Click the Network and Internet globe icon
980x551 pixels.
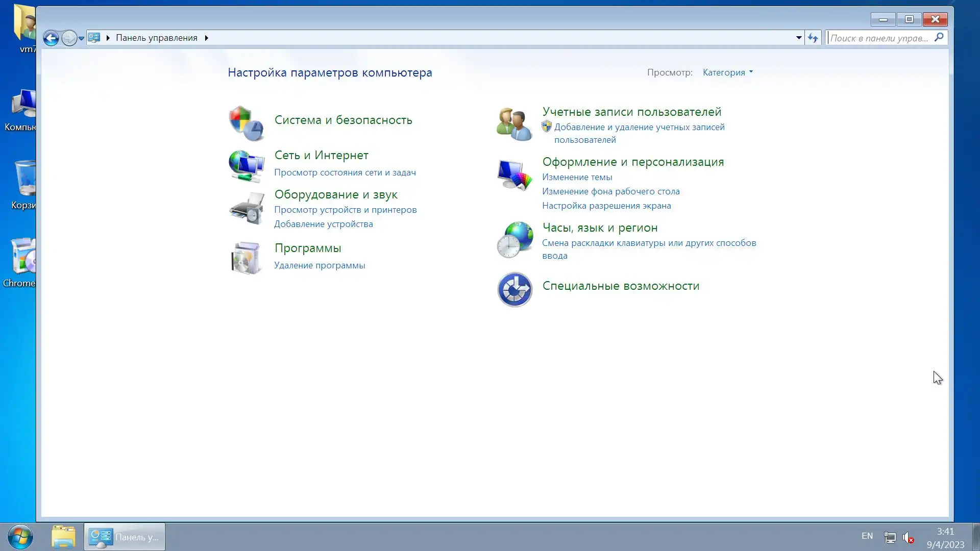tap(247, 165)
